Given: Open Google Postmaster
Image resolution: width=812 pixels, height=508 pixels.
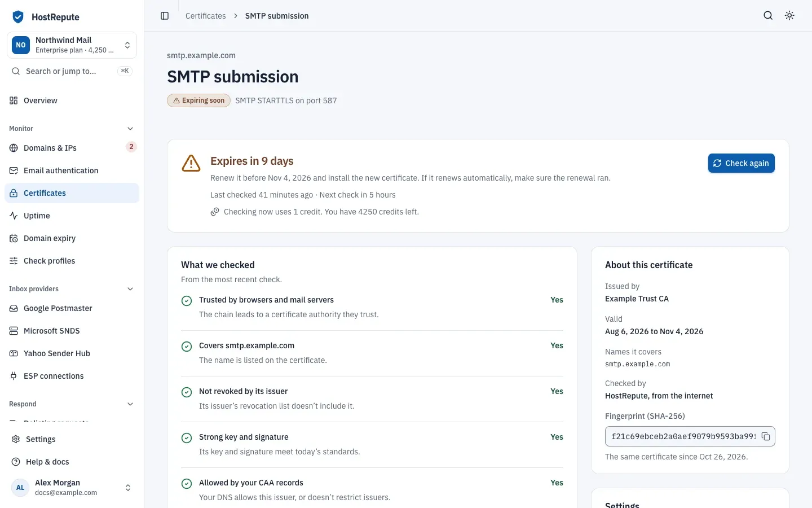Looking at the screenshot, I should (72, 308).
